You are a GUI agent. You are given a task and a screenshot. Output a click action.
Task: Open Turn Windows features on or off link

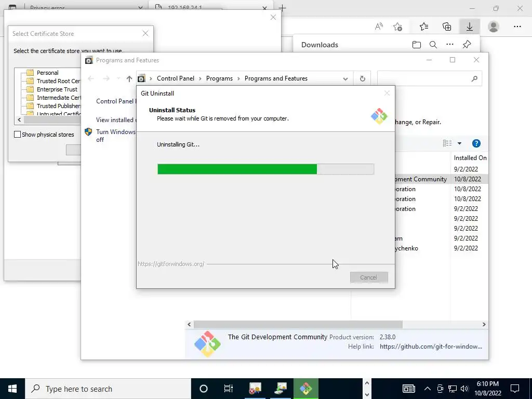(x=116, y=136)
